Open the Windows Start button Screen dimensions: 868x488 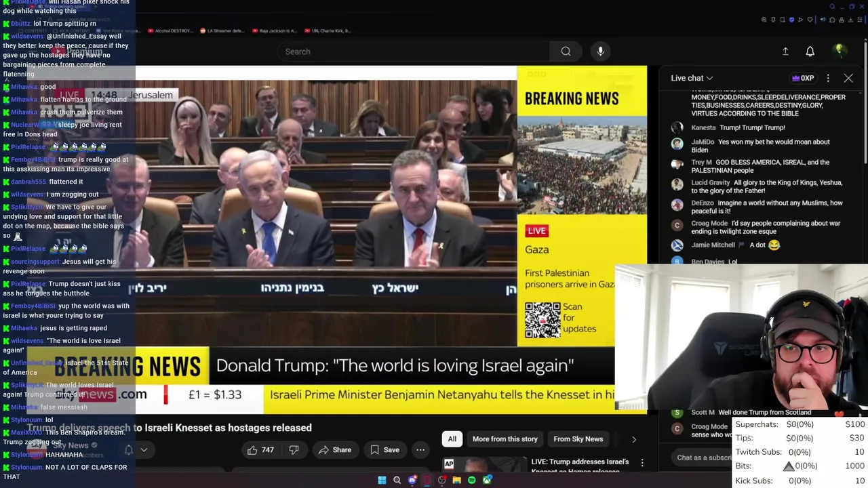point(382,480)
